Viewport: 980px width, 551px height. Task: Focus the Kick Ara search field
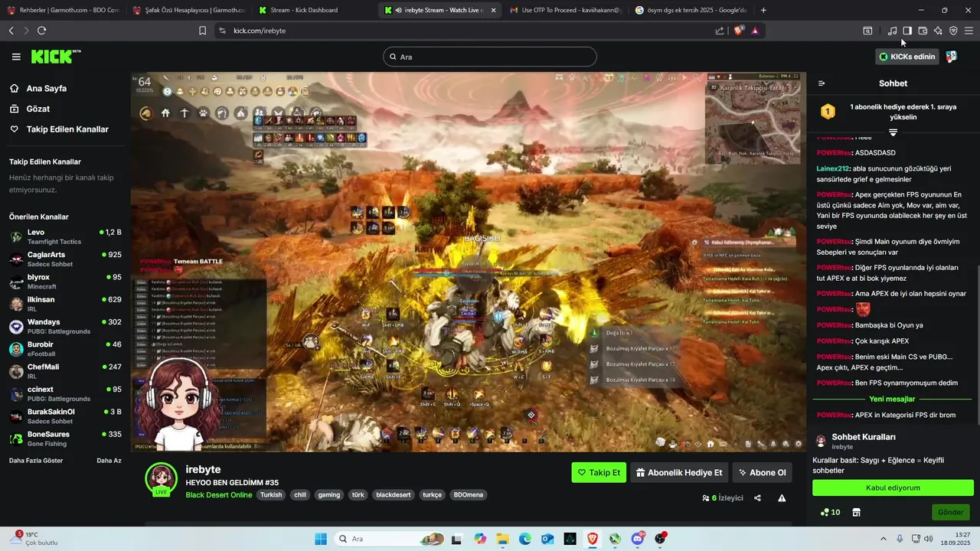489,57
